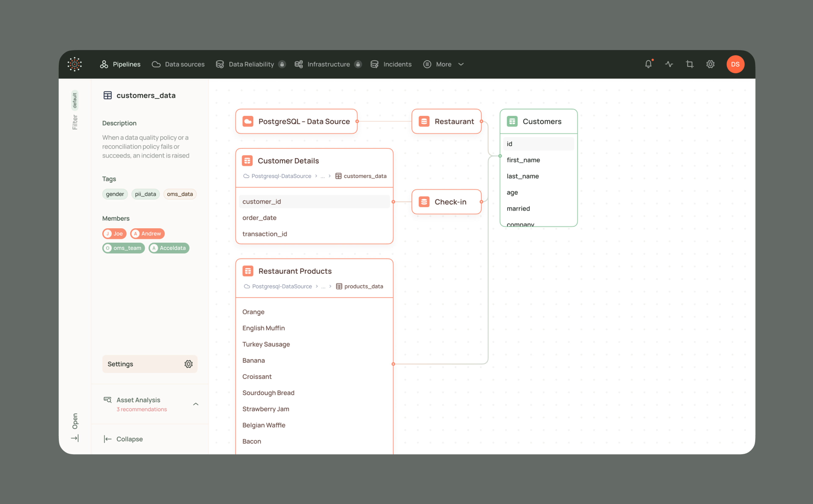Click the Open panel arrow icon
Viewport: 813px width, 504px height.
click(x=75, y=438)
